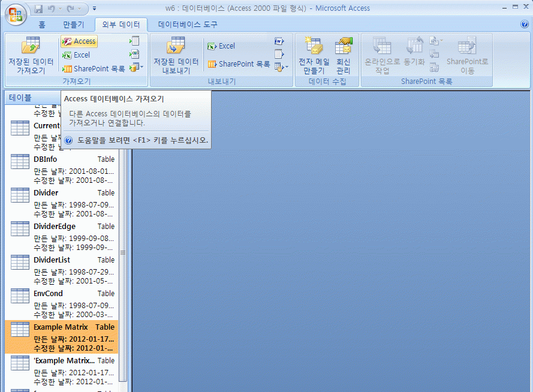Click SharePoint 목록 in the import group
533x392 pixels.
[x=94, y=69]
